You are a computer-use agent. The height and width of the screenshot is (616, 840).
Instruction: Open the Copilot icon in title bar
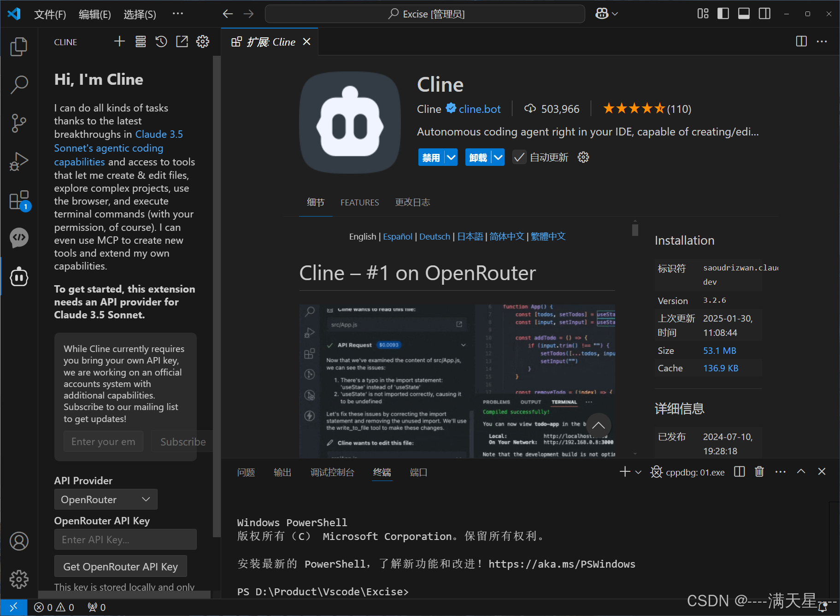pos(602,14)
